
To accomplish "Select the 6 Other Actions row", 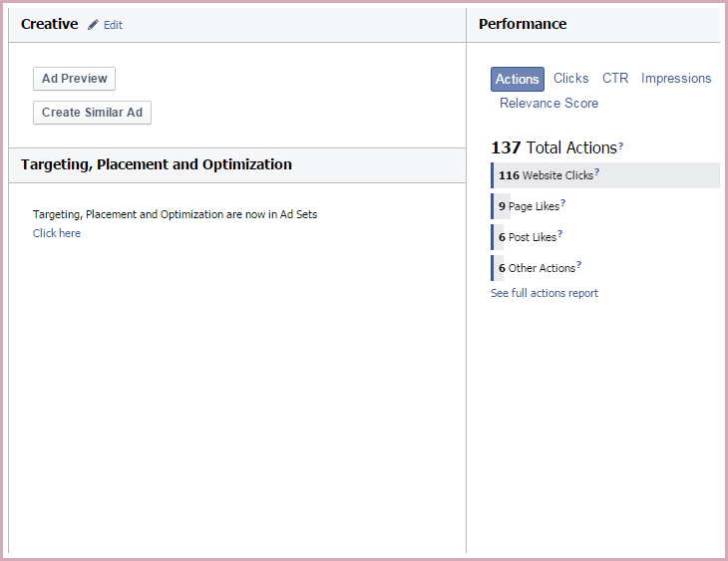I will 537,268.
